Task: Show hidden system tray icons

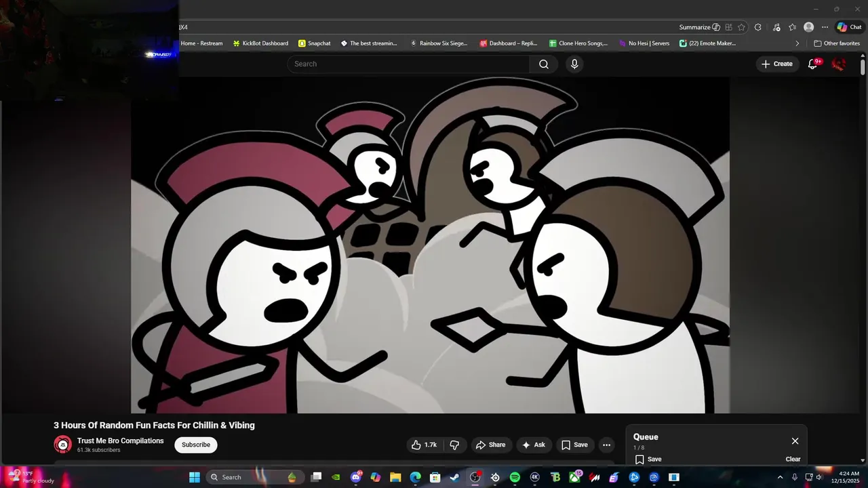Action: [x=780, y=477]
